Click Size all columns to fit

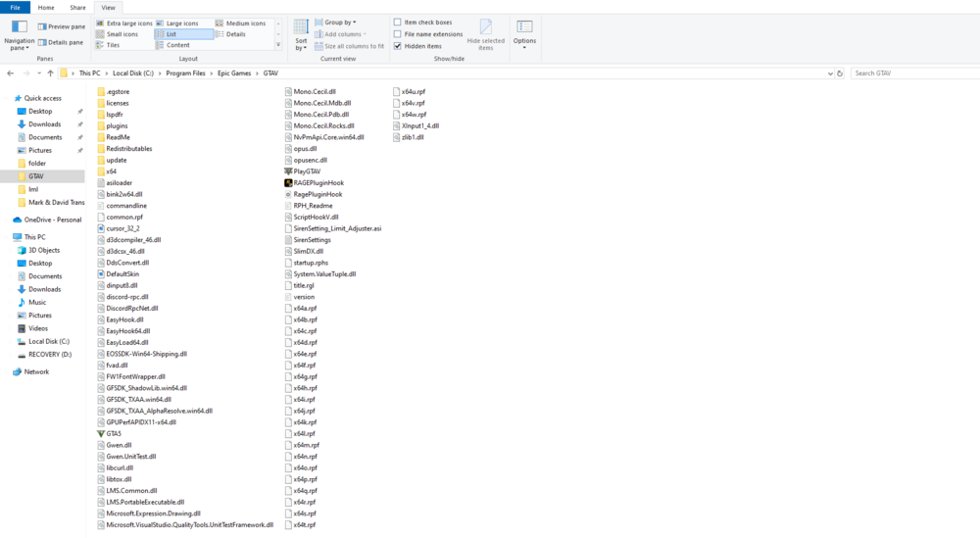click(350, 46)
